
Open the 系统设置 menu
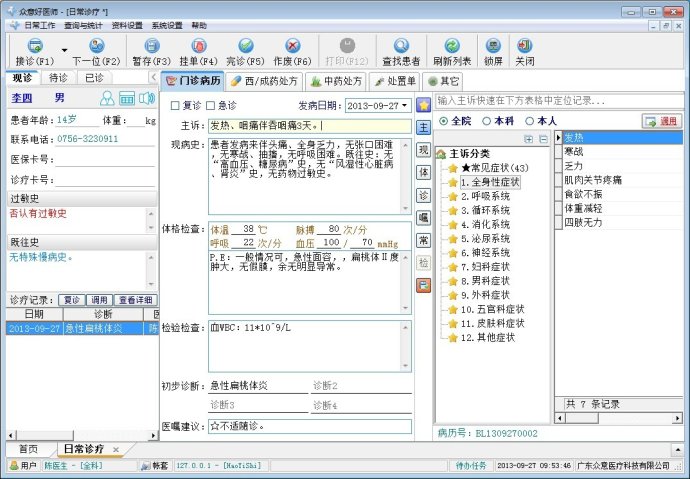(x=167, y=26)
